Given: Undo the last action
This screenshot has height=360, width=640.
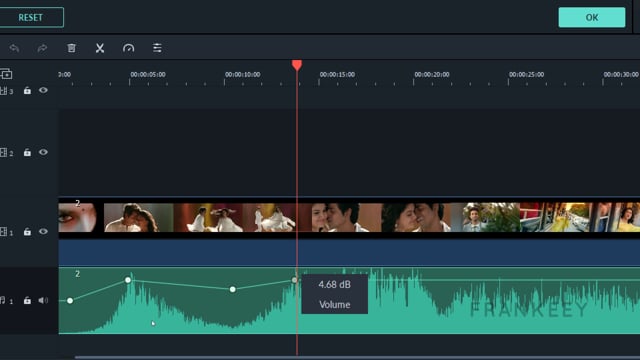Looking at the screenshot, I should click(x=14, y=48).
